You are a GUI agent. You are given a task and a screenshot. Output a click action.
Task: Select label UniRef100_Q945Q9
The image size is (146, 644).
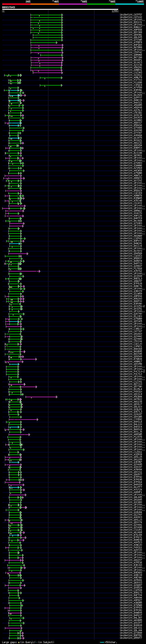(x=131, y=254)
